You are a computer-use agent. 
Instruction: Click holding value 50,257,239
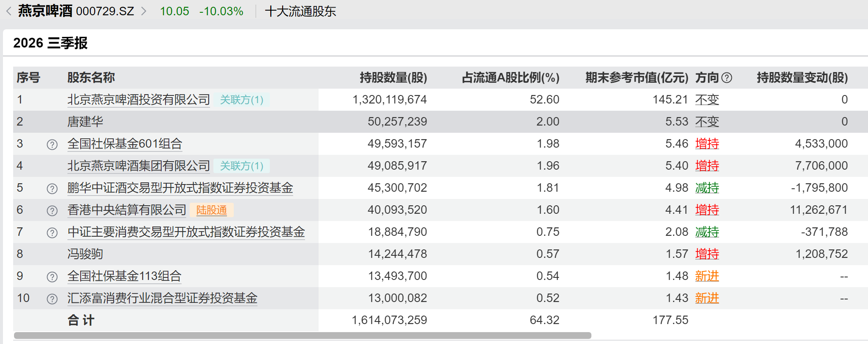[x=397, y=122]
